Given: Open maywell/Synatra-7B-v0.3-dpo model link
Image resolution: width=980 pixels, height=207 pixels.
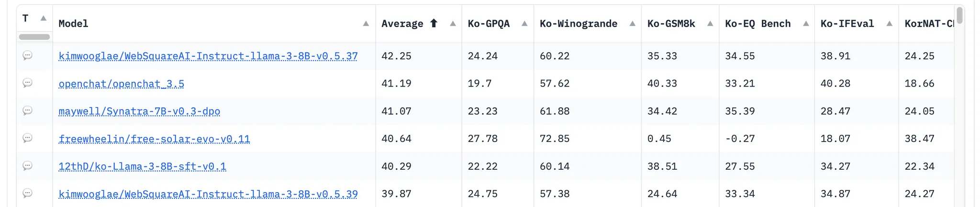Looking at the screenshot, I should 139,111.
